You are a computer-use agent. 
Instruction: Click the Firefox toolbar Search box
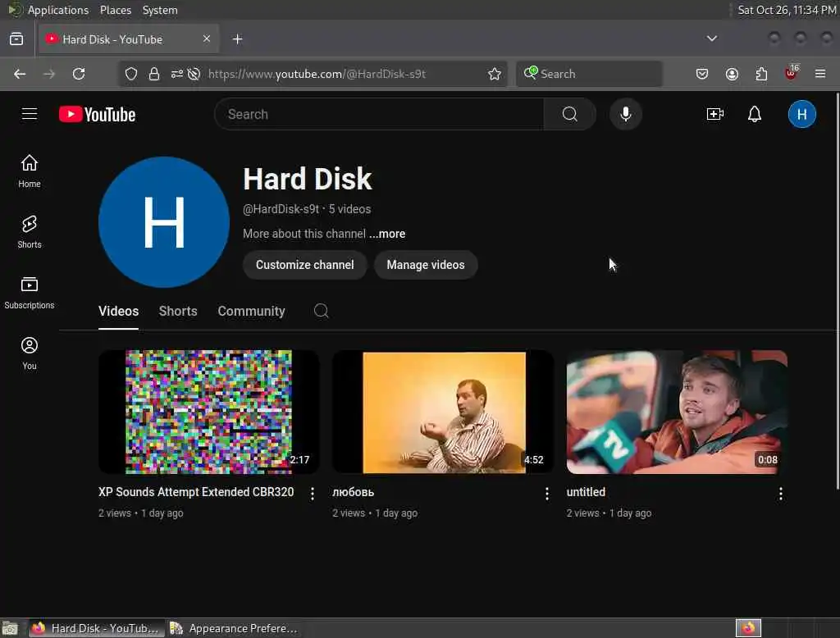(x=589, y=74)
